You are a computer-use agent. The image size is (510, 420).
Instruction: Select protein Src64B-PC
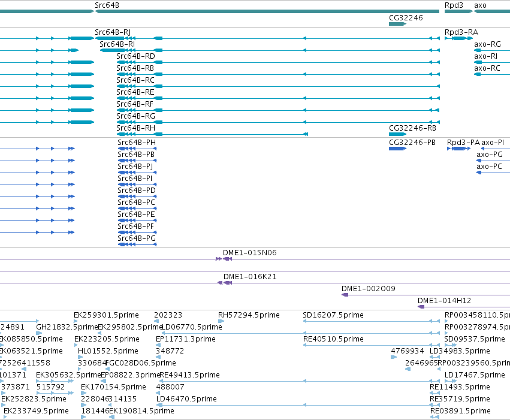tap(136, 203)
